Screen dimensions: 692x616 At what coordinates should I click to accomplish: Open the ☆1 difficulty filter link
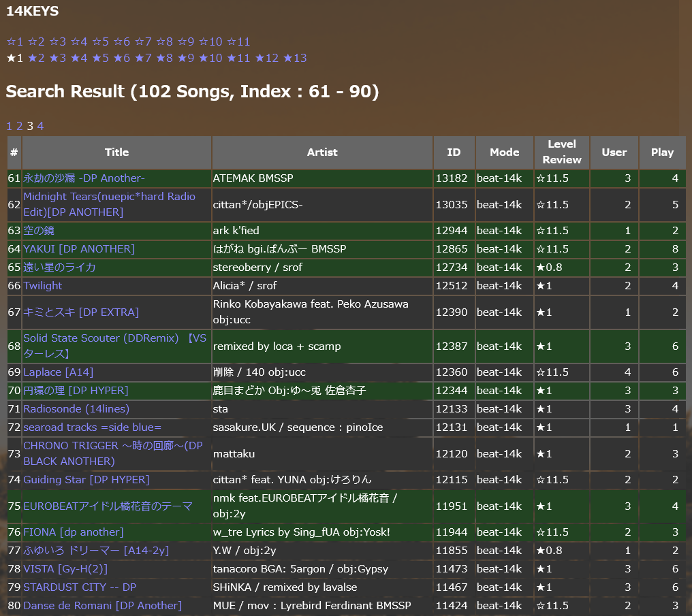(x=14, y=42)
